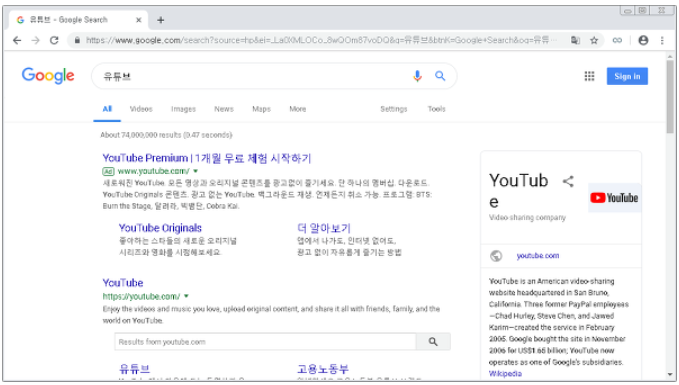The width and height of the screenshot is (679, 385).
Task: Click the About 74,000,000 results text
Action: point(166,135)
